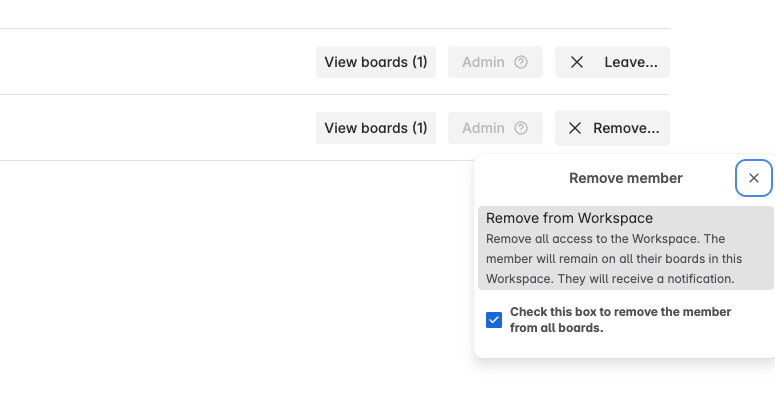Close the Remove member popup

(x=754, y=178)
